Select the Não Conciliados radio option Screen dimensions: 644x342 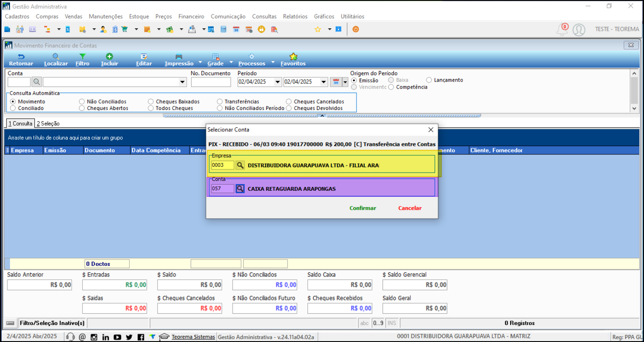[82, 102]
